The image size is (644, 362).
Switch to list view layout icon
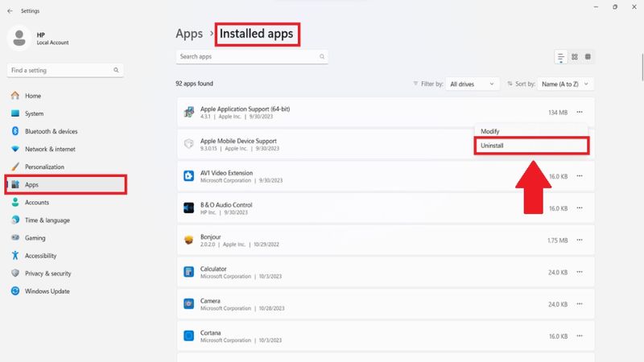pos(561,57)
